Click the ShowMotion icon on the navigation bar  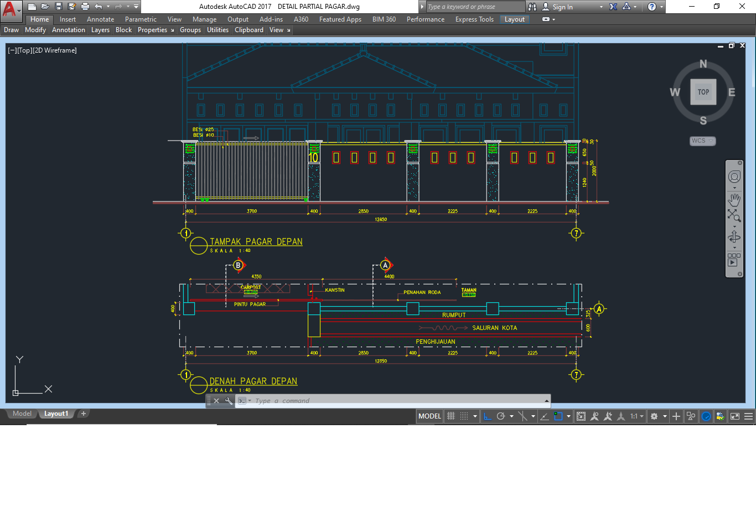(734, 260)
